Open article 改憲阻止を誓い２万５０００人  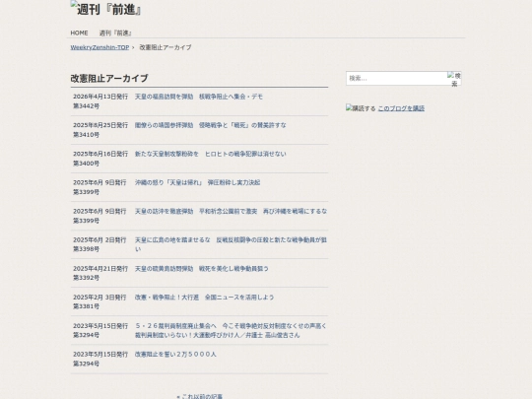[175, 355]
